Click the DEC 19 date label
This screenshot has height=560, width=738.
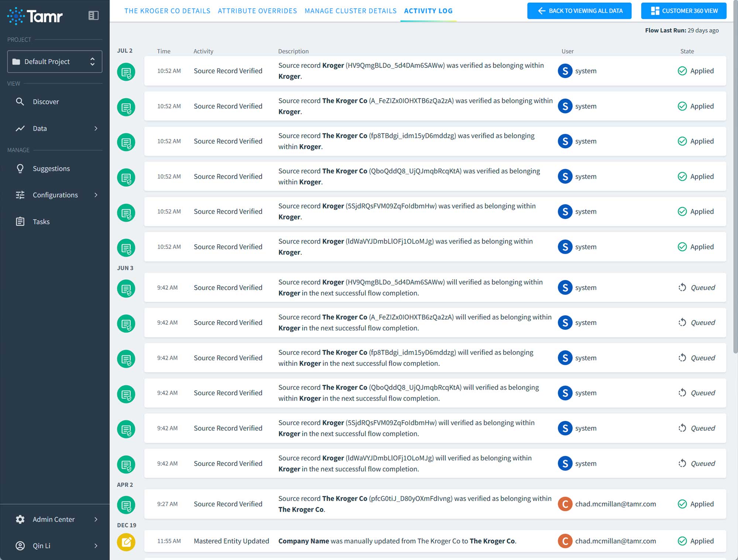[x=127, y=525]
